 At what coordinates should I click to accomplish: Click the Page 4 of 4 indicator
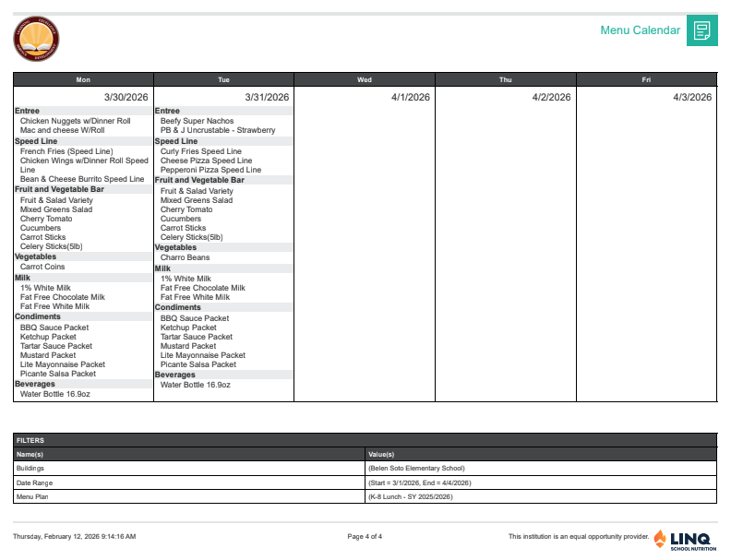365,536
